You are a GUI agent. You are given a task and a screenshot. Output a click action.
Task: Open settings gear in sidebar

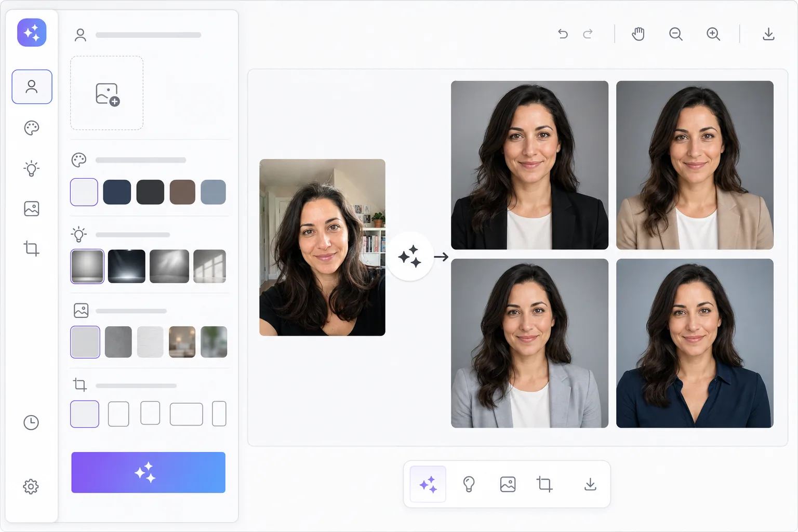[31, 487]
